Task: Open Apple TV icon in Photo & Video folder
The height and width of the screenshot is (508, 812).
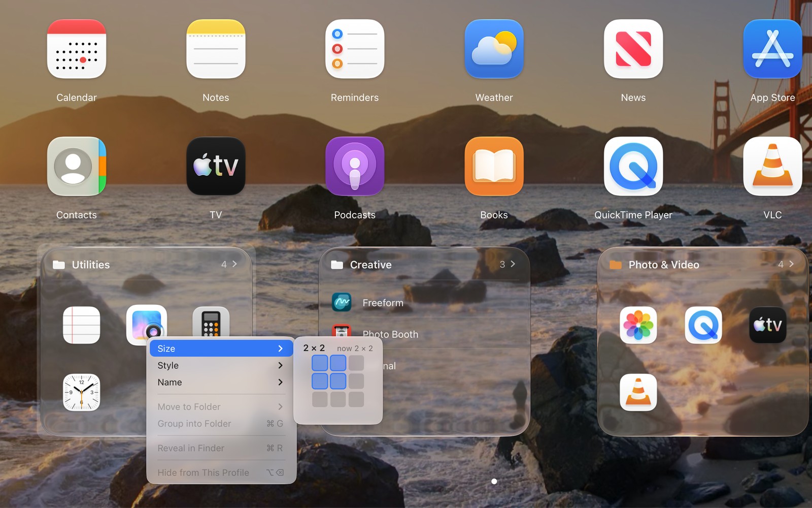Action: pyautogui.click(x=768, y=325)
